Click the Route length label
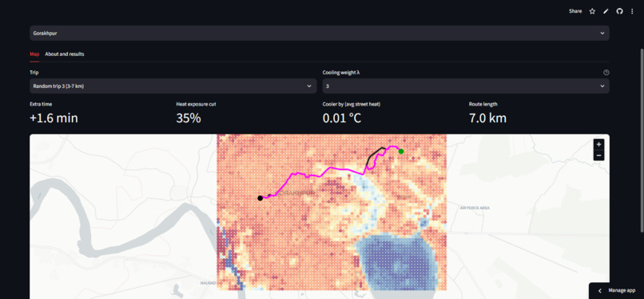The height and width of the screenshot is (299, 644). (x=483, y=104)
